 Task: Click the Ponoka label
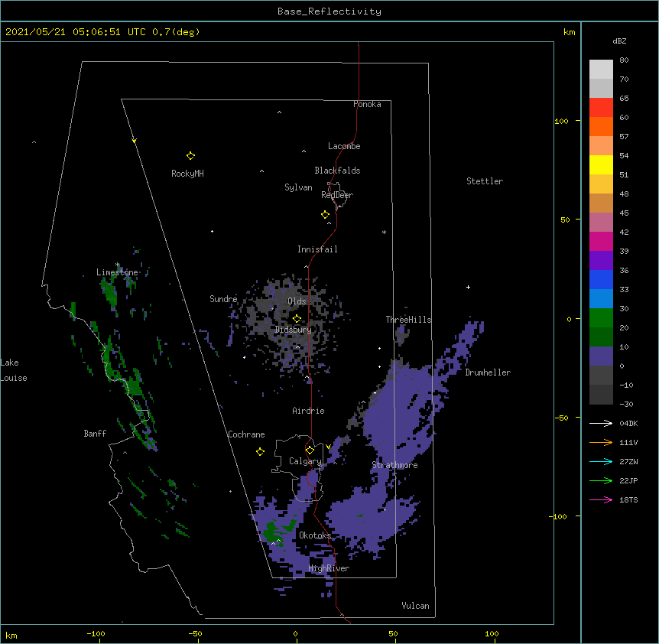(x=367, y=104)
